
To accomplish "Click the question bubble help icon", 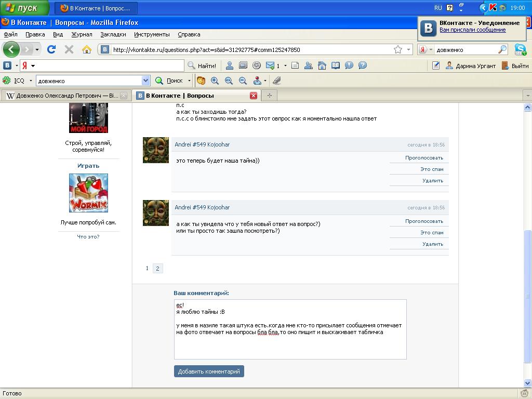I will click(x=362, y=65).
